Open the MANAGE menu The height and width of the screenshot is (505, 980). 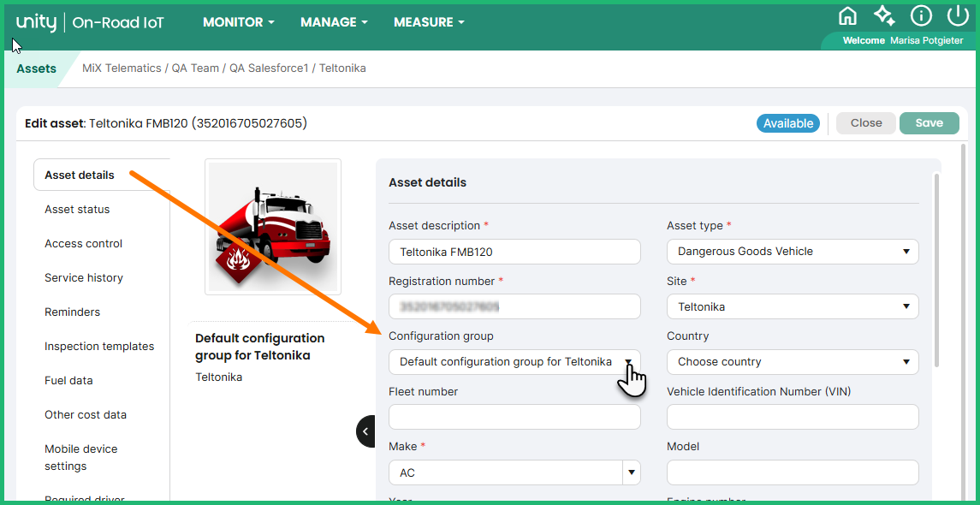point(334,22)
